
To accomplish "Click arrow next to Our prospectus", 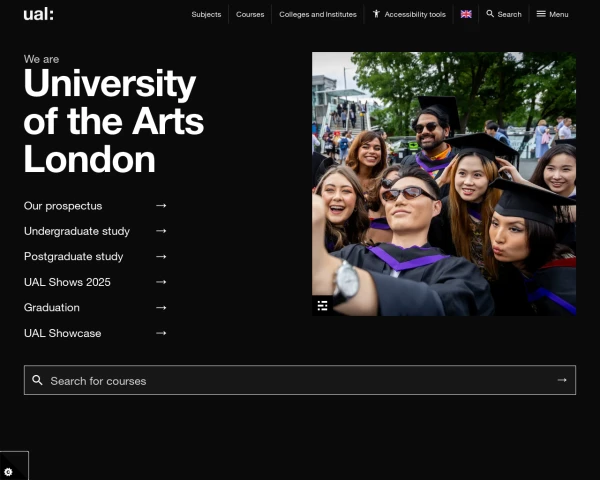I will [x=161, y=206].
